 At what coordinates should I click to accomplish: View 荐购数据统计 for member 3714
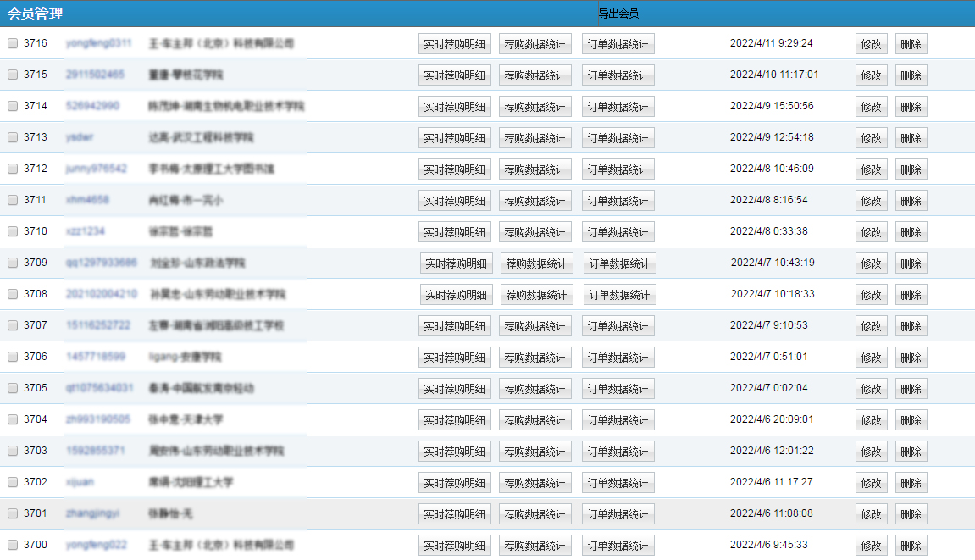pos(535,107)
